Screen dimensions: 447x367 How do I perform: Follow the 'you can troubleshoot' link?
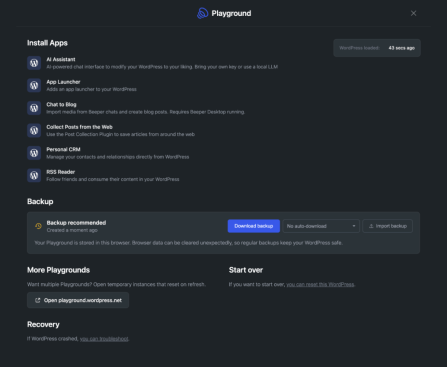point(104,339)
